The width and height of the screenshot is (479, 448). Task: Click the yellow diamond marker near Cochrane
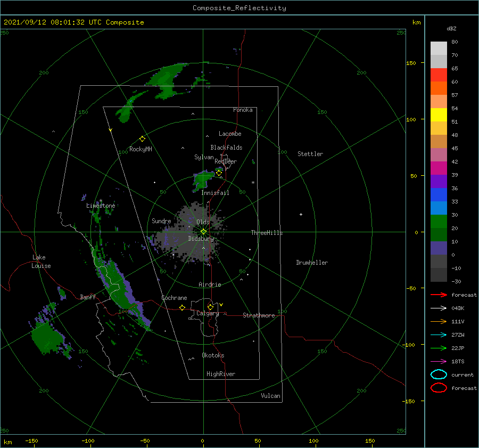[x=182, y=307]
